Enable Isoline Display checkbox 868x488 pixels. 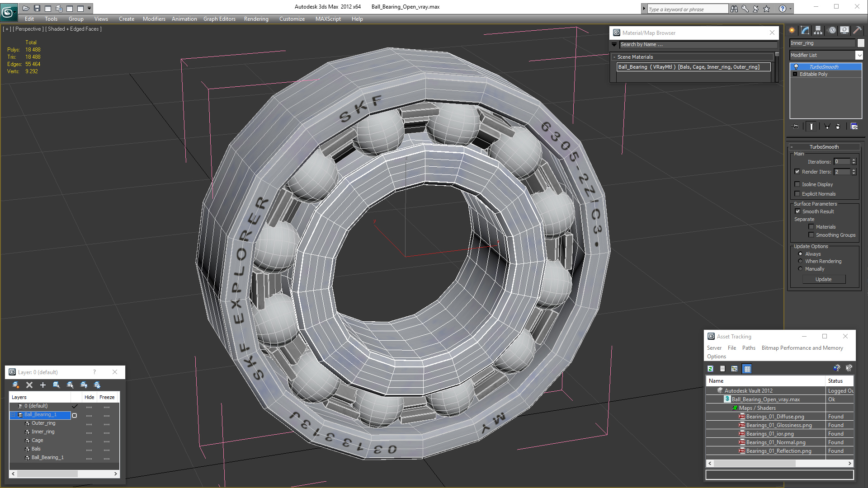[797, 184]
